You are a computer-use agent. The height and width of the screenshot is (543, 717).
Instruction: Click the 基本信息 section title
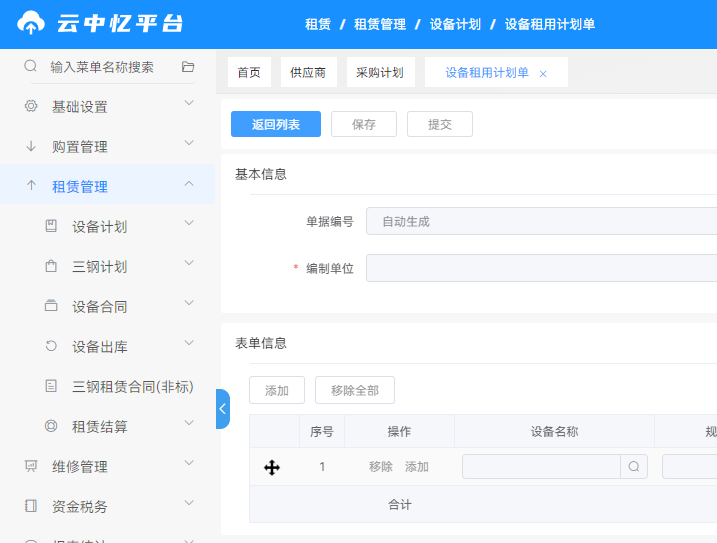pos(261,174)
